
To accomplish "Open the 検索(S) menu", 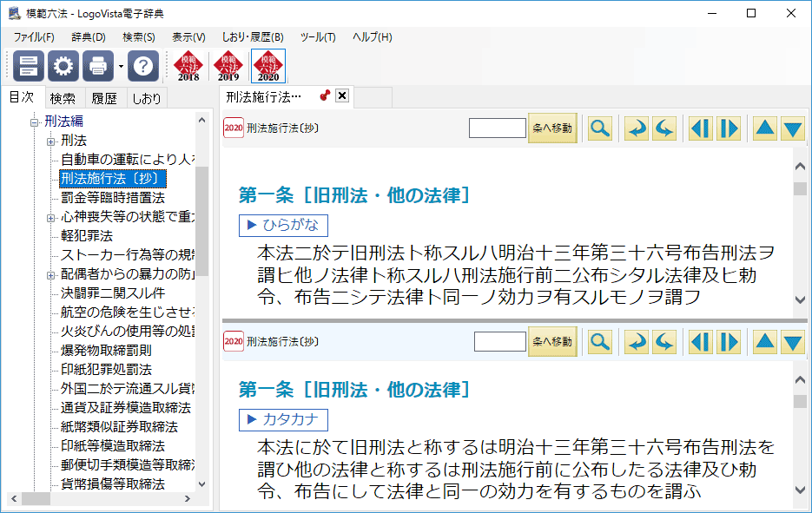I will click(139, 37).
